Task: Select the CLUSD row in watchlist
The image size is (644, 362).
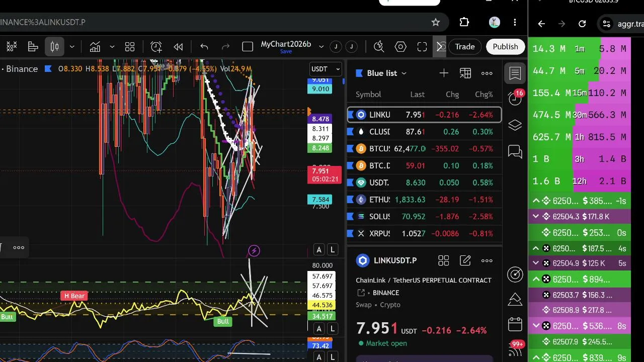Action: [x=425, y=132]
